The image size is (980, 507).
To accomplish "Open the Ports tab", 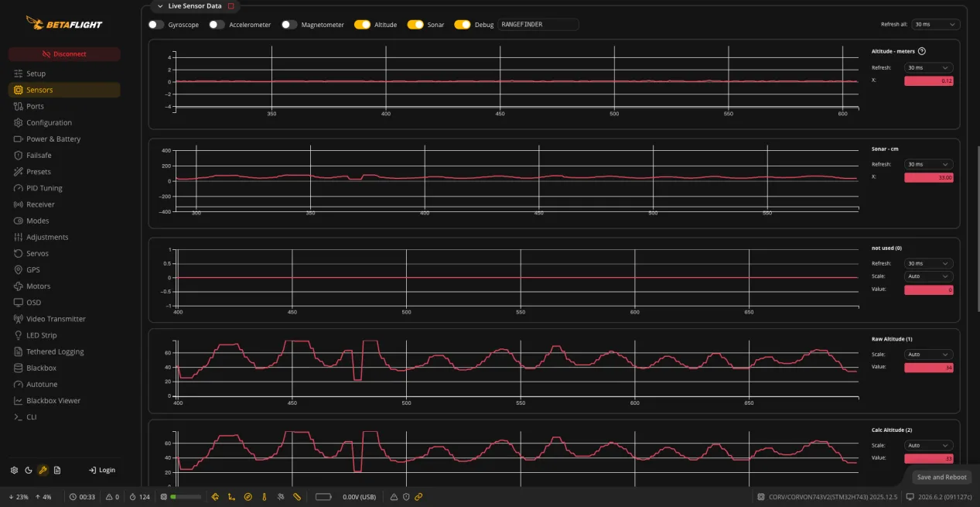I will pos(64,106).
